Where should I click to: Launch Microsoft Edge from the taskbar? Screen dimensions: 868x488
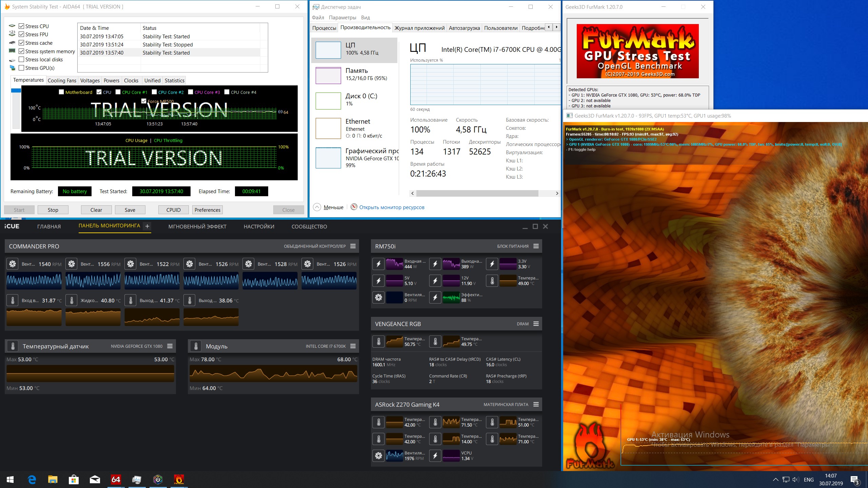click(x=32, y=480)
